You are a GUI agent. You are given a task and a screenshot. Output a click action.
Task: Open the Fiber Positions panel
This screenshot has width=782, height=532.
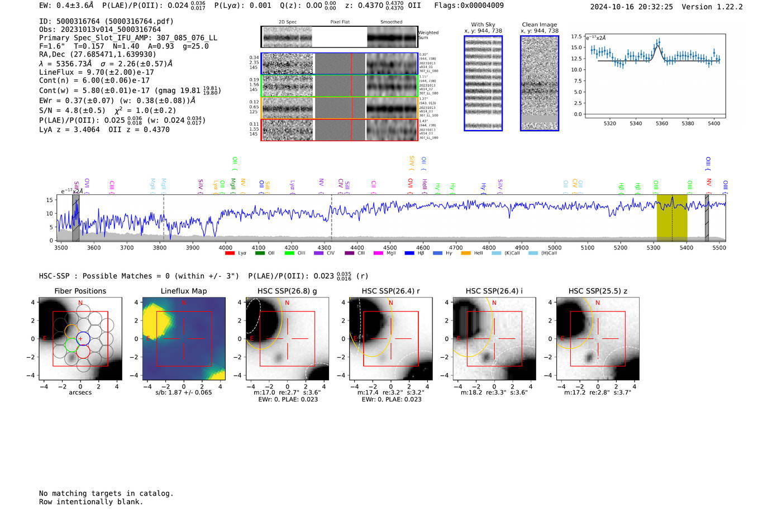coord(80,339)
